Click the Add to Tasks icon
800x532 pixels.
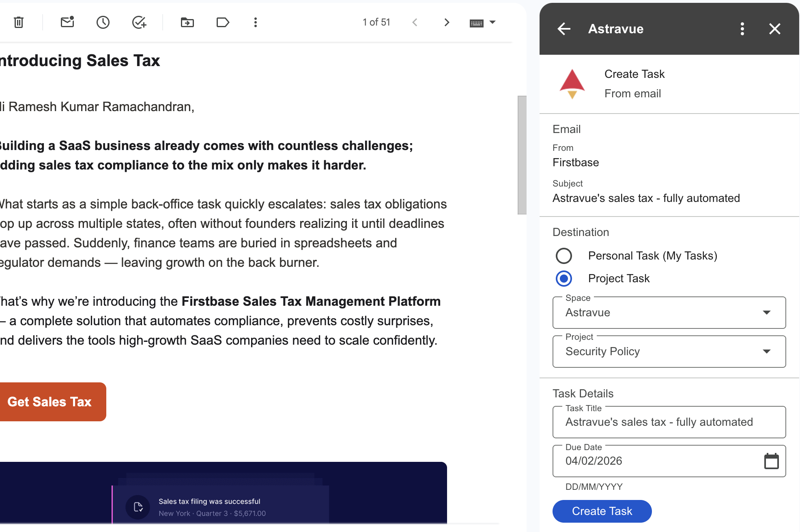139,22
